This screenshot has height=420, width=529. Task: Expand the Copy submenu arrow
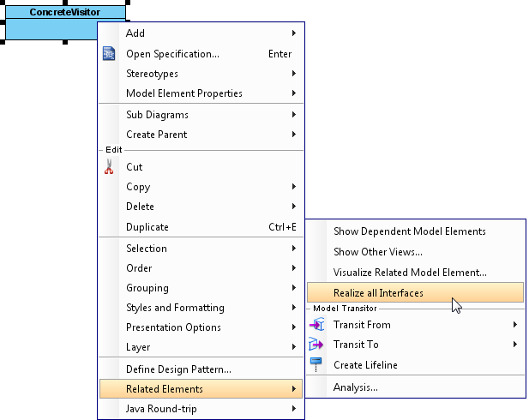point(294,187)
